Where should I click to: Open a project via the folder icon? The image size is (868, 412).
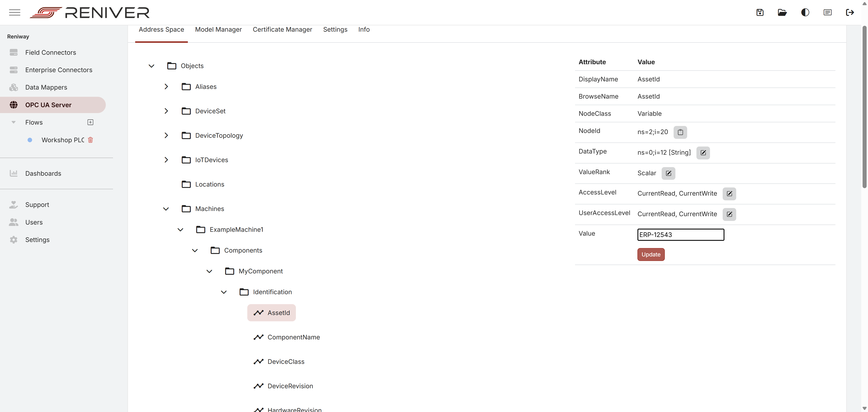pos(782,12)
